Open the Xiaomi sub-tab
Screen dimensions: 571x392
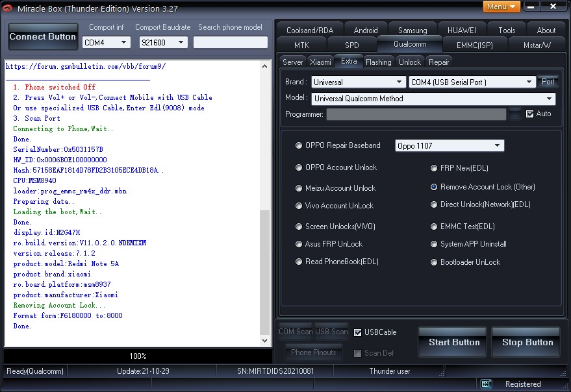(x=320, y=62)
